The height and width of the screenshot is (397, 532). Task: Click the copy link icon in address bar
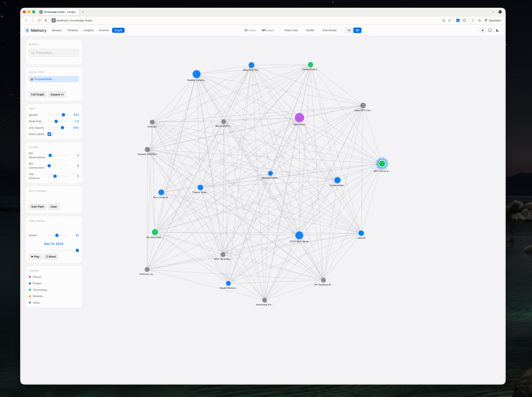point(450,20)
